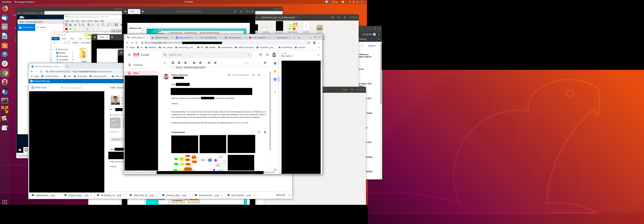Open Gmail settings gear
The height and width of the screenshot is (224, 644).
click(265, 63)
